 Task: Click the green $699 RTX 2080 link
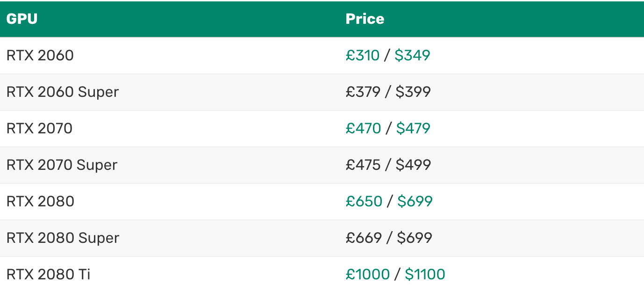coord(415,202)
